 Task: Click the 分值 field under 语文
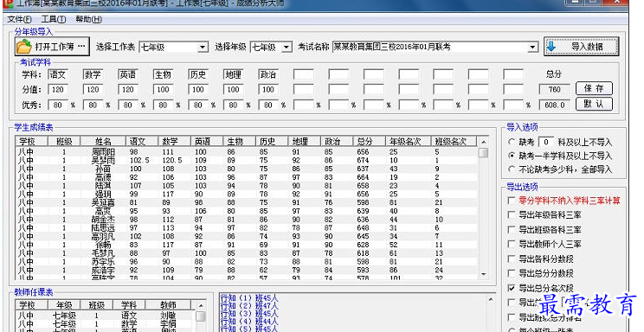(58, 89)
